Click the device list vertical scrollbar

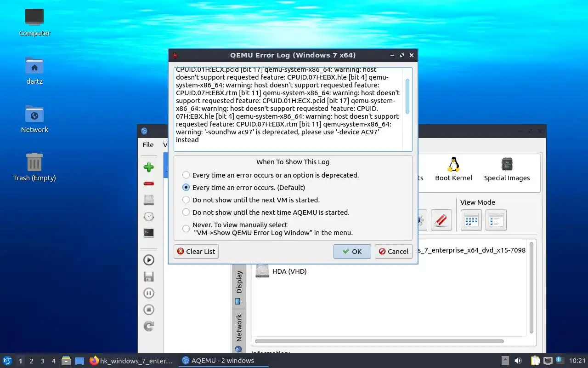point(531,287)
